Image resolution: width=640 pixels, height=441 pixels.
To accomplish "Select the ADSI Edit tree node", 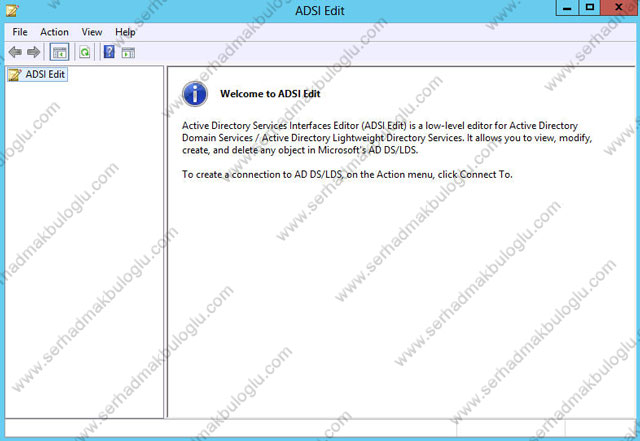I will [x=37, y=74].
